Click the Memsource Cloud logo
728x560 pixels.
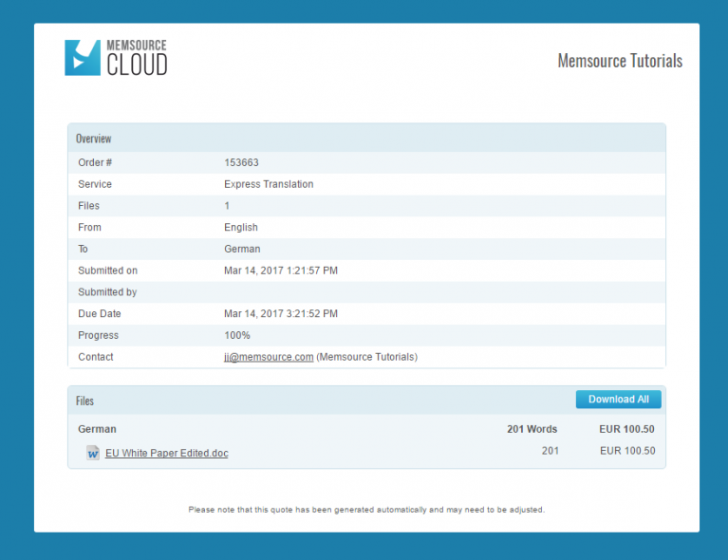pyautogui.click(x=116, y=58)
